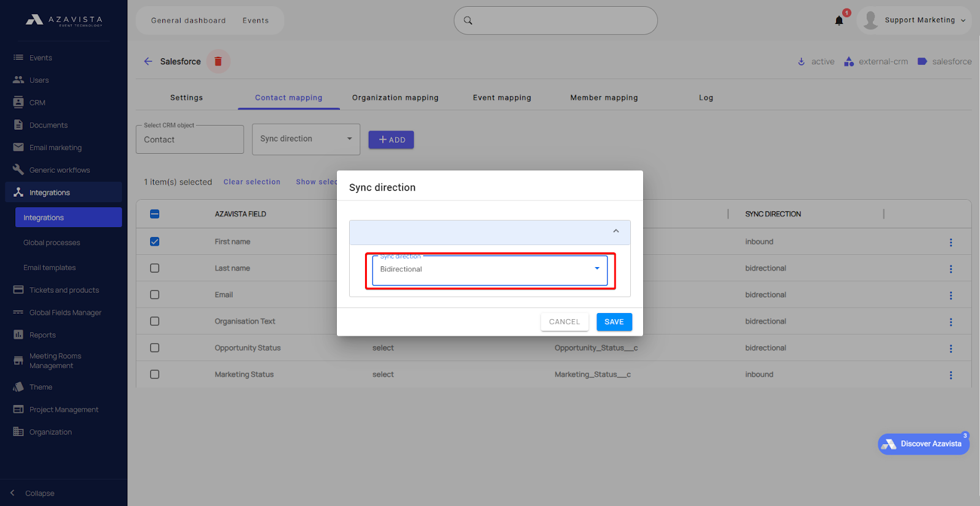Switch to the Log tab
The image size is (980, 506).
706,97
